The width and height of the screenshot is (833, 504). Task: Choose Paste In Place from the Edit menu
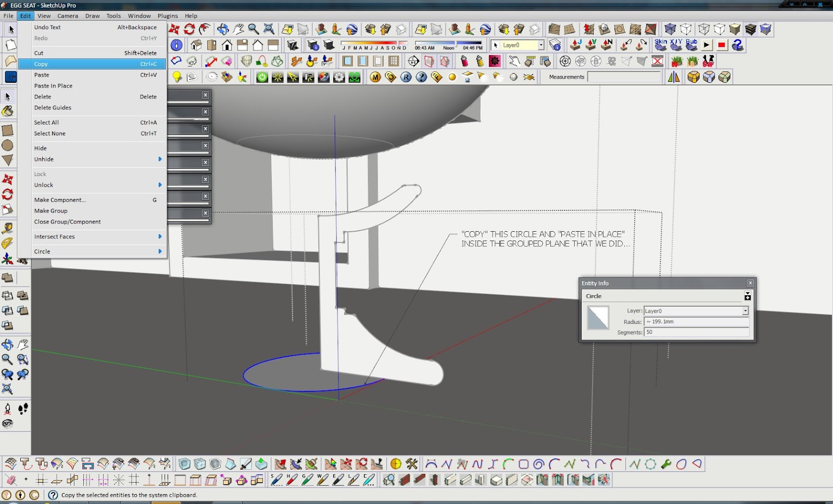coord(53,85)
